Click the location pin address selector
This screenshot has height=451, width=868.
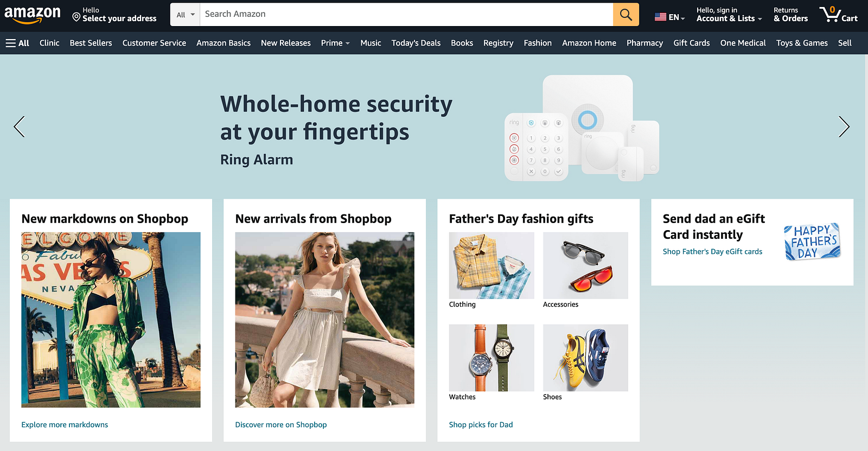tap(114, 15)
